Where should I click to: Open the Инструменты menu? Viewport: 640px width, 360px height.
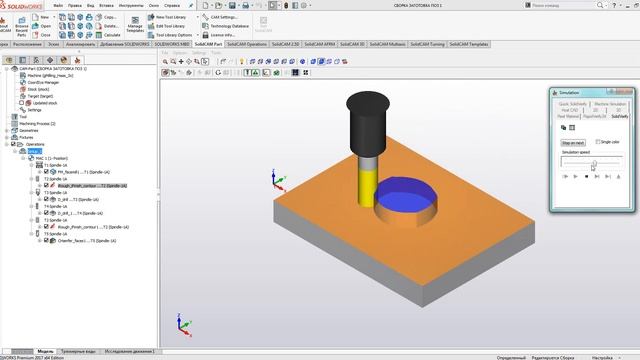[131, 6]
